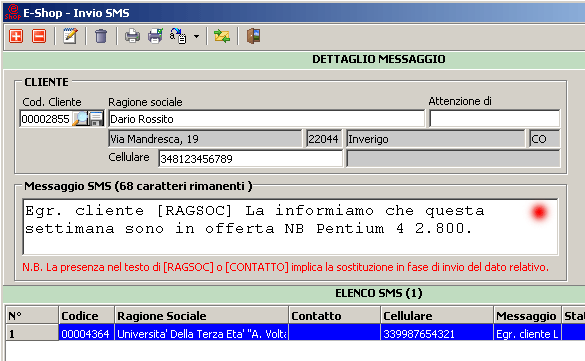The width and height of the screenshot is (585, 361).
Task: Click inside the SMS message text area
Action: click(x=290, y=227)
